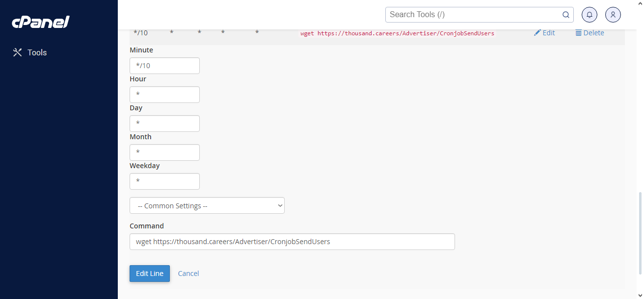Open the notifications bell

[590, 15]
